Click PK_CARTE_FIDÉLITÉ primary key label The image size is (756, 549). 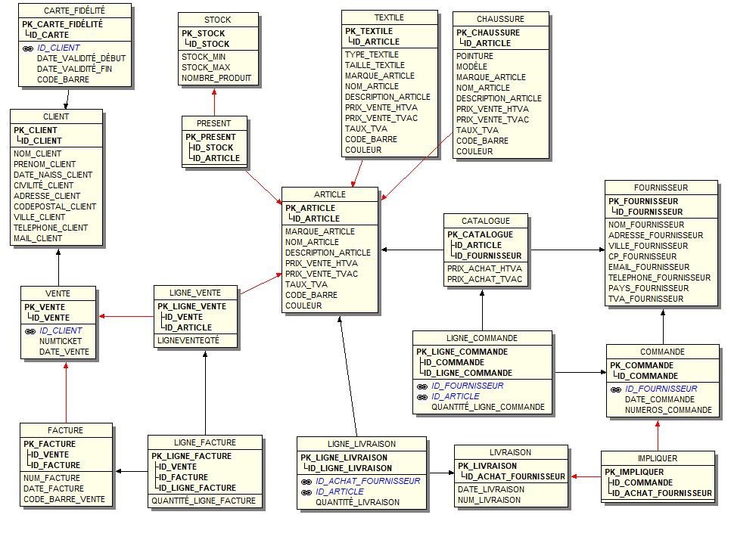tap(63, 24)
